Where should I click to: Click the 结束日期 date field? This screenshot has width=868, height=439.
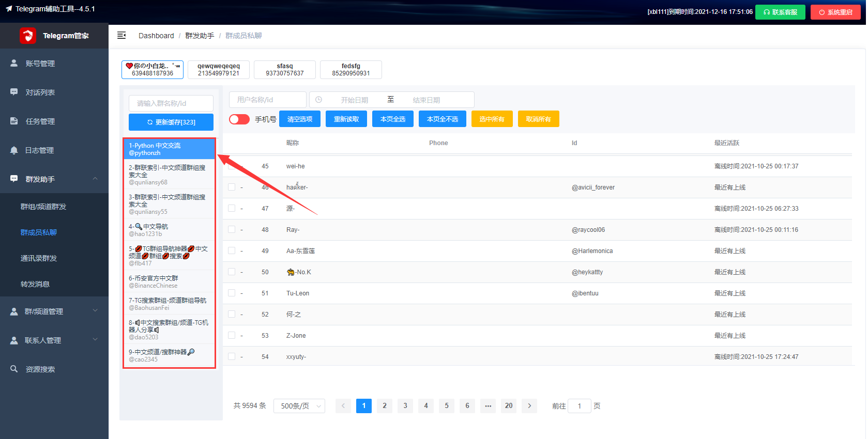click(x=427, y=100)
